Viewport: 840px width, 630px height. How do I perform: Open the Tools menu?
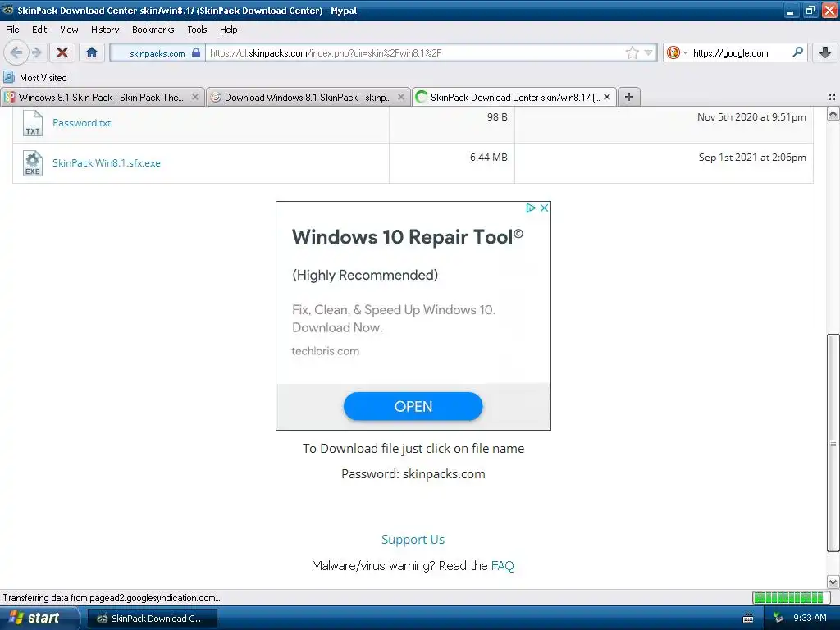pyautogui.click(x=197, y=30)
